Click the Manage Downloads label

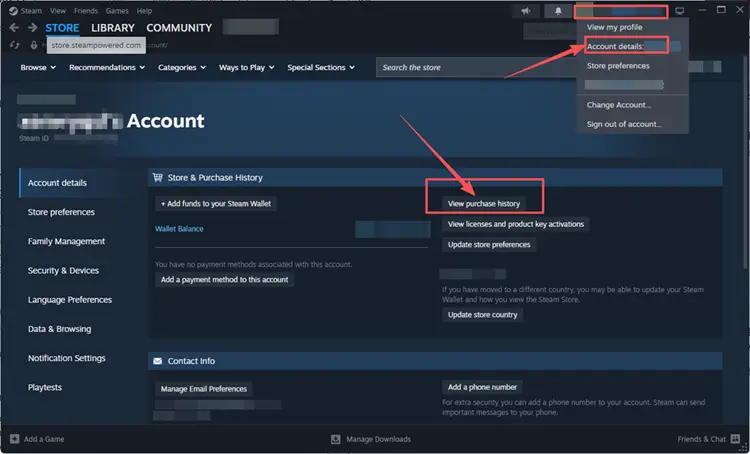pyautogui.click(x=378, y=439)
